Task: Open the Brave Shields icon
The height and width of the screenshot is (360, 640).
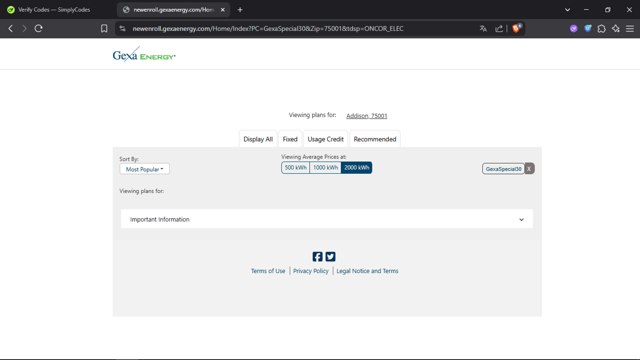Action: click(x=517, y=28)
